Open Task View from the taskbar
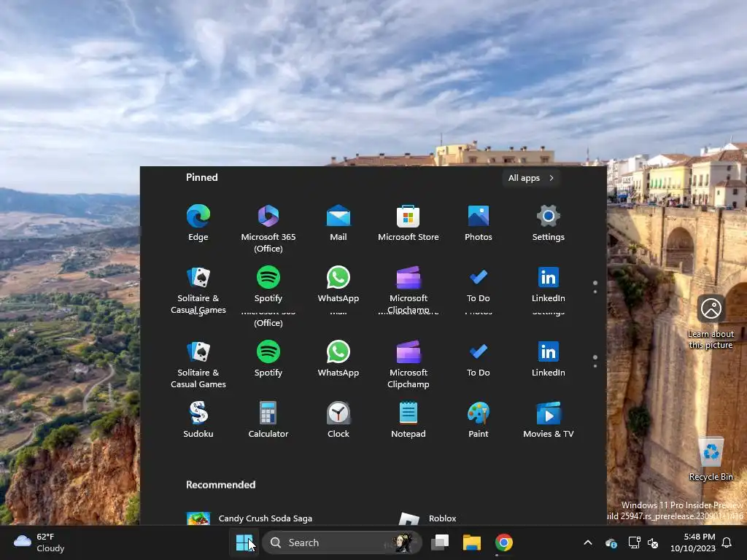This screenshot has height=560, width=747. [440, 542]
